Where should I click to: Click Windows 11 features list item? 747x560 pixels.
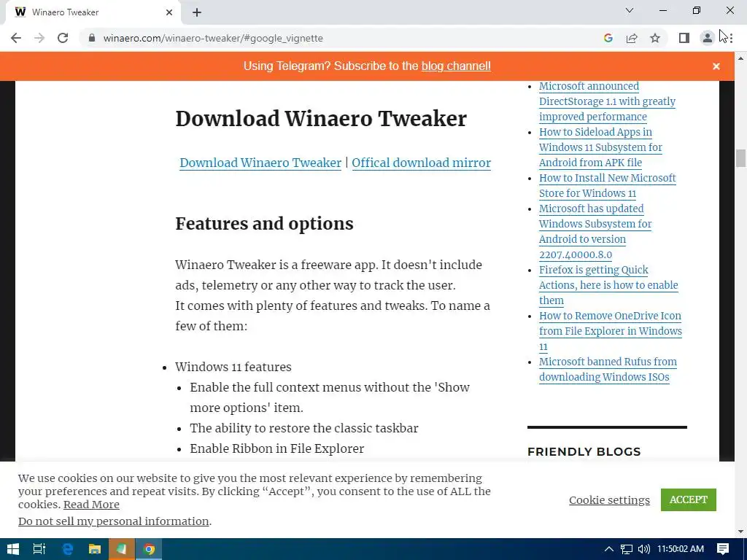point(233,367)
